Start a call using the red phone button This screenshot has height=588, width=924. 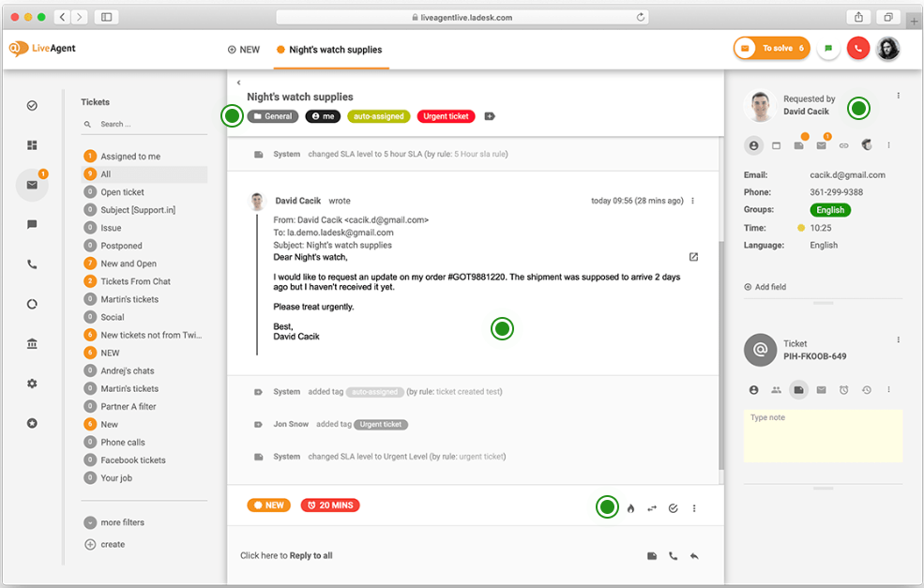(858, 48)
